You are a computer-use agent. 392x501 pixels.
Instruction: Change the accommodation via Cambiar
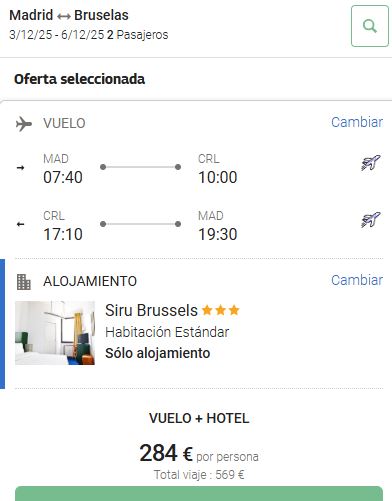[357, 280]
